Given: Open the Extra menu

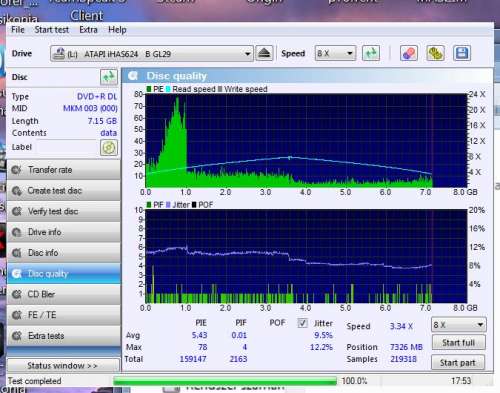Looking at the screenshot, I should (88, 30).
